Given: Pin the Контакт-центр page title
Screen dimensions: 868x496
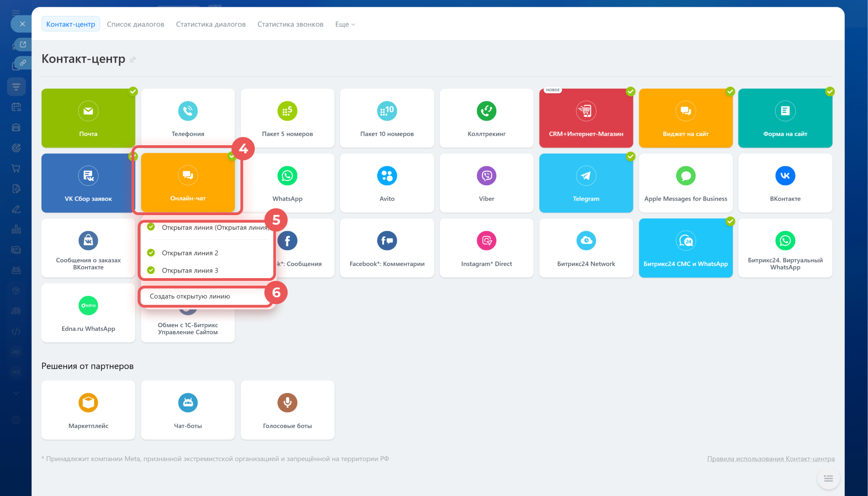Looking at the screenshot, I should 133,60.
